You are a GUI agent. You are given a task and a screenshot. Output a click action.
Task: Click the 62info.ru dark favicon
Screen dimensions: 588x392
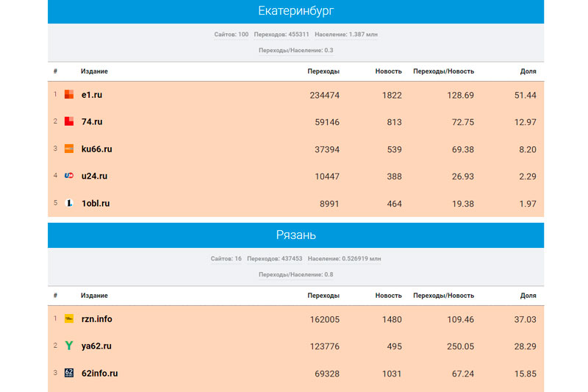pyautogui.click(x=69, y=373)
